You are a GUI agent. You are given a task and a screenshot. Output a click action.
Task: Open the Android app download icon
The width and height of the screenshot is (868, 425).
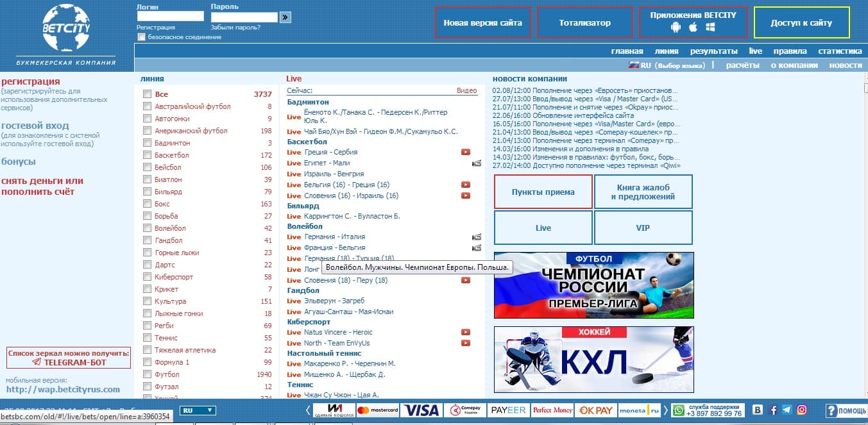[676, 28]
